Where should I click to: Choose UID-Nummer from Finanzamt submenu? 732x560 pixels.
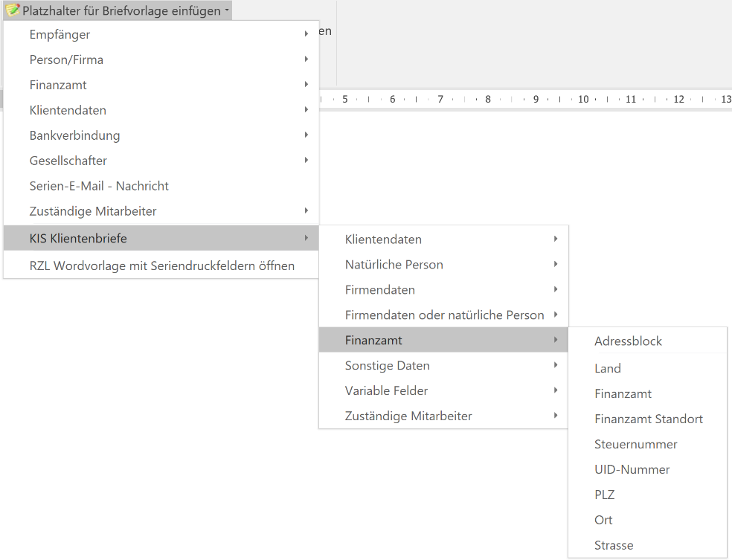pos(632,469)
